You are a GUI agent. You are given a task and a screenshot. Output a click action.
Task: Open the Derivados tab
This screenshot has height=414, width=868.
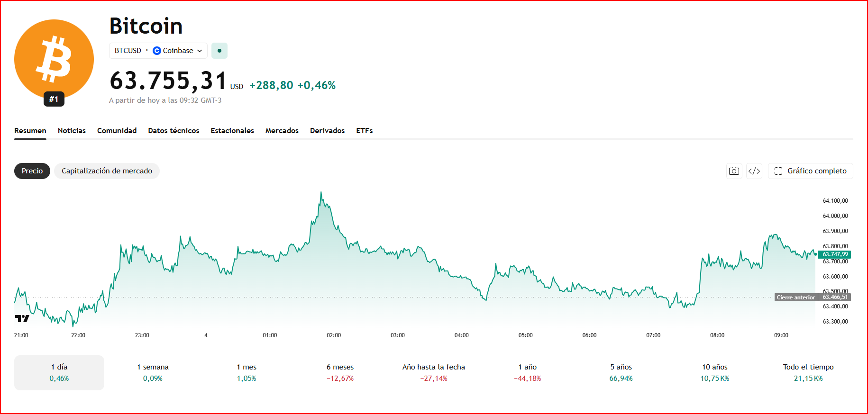click(x=327, y=131)
